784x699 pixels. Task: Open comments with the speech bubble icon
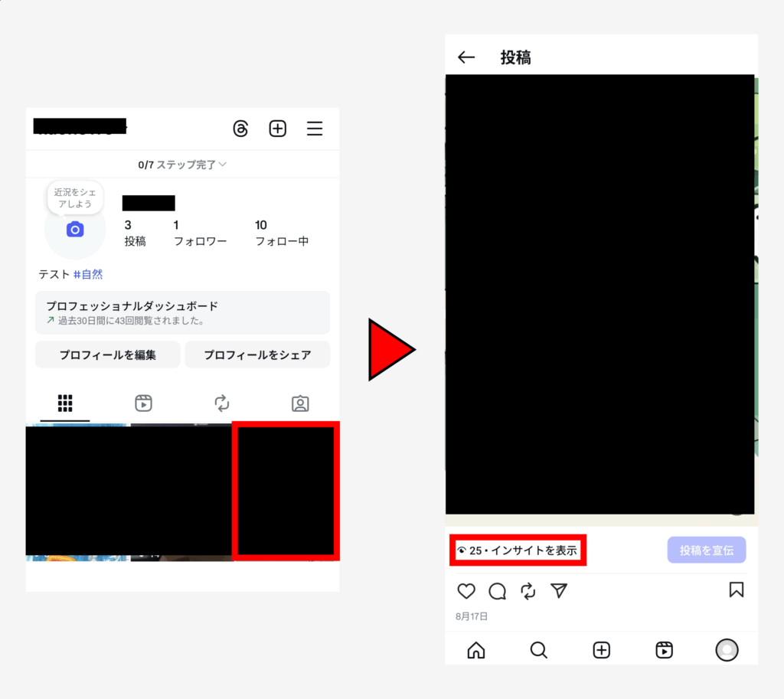click(x=498, y=590)
